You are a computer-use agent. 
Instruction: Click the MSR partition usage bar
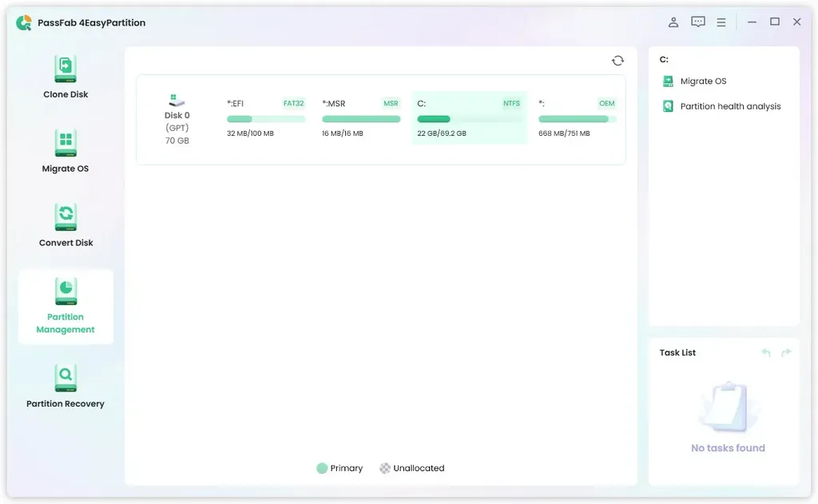click(361, 119)
